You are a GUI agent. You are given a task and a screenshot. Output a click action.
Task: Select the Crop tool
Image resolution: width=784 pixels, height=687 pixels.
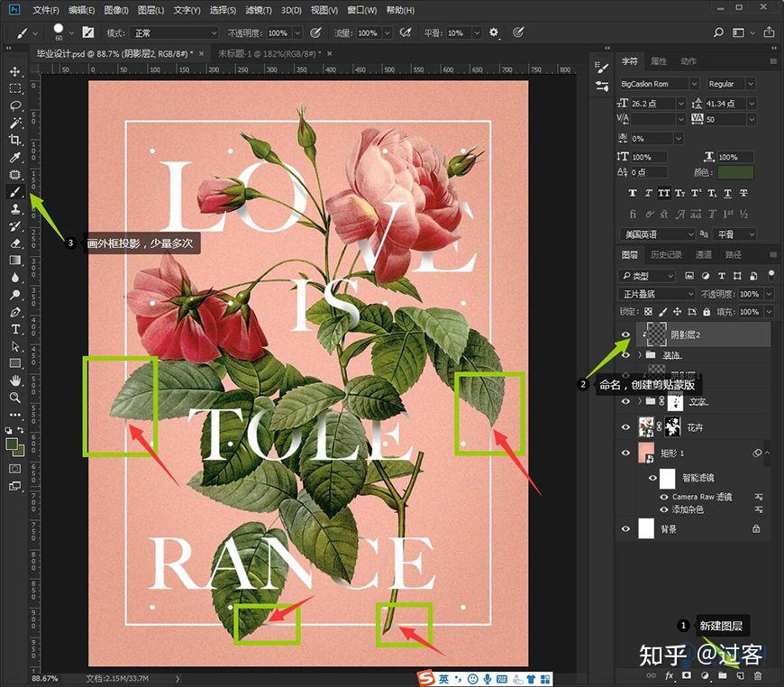(x=15, y=140)
